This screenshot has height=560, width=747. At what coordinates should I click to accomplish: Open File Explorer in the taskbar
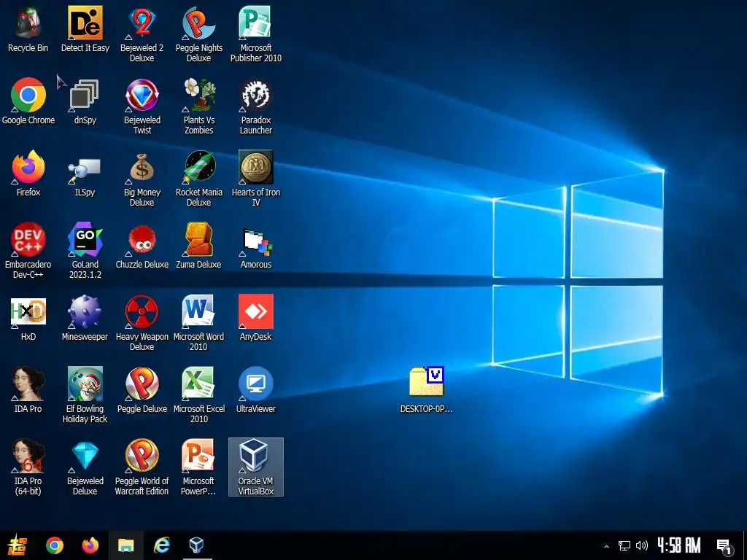125,545
